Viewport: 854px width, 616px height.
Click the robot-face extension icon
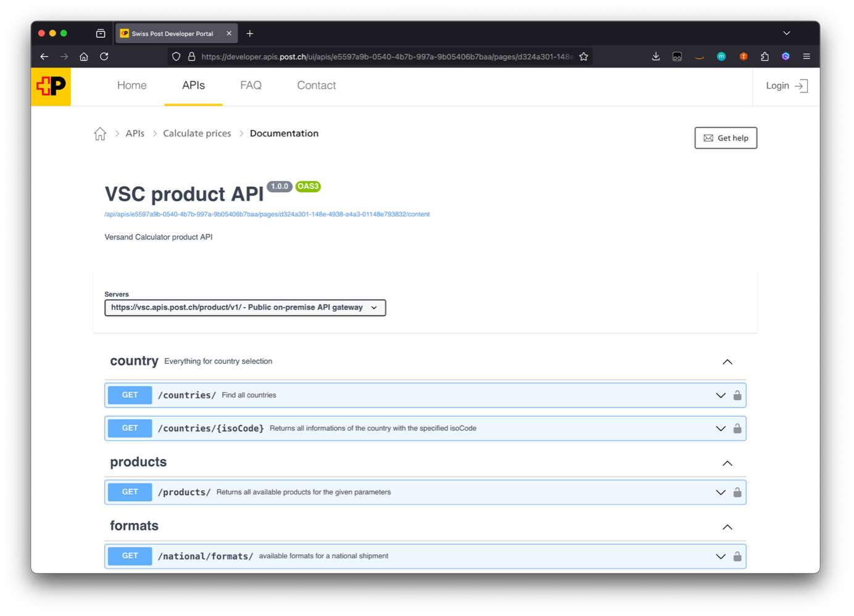coord(678,57)
